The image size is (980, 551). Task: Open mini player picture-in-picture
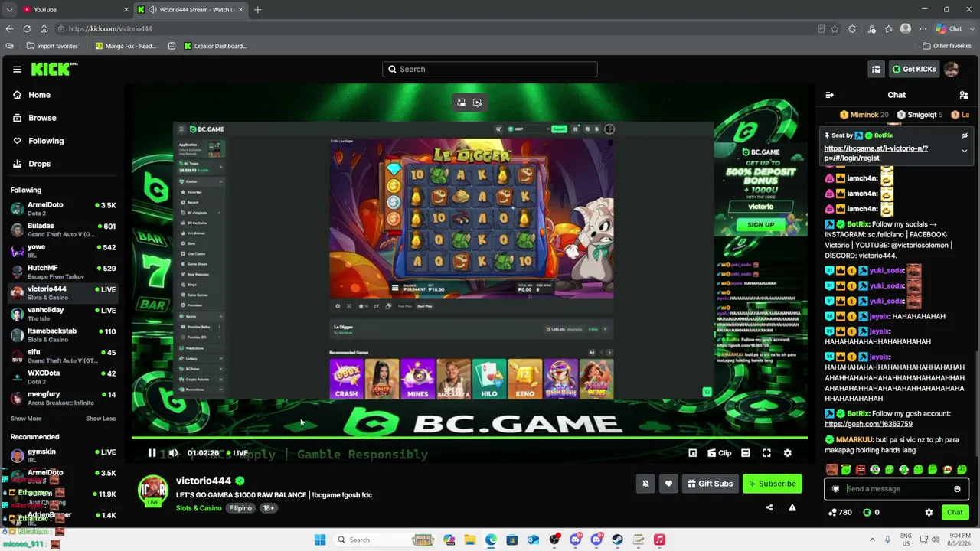pos(692,453)
